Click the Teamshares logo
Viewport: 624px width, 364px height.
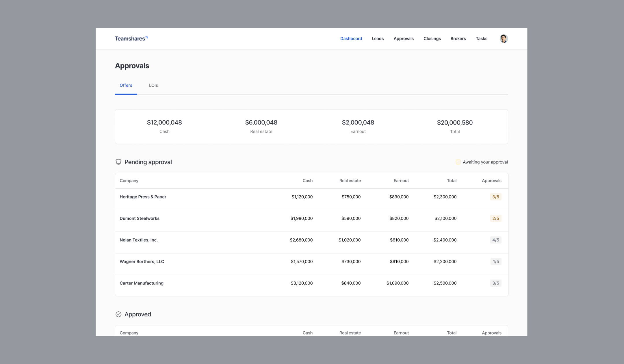pyautogui.click(x=131, y=38)
